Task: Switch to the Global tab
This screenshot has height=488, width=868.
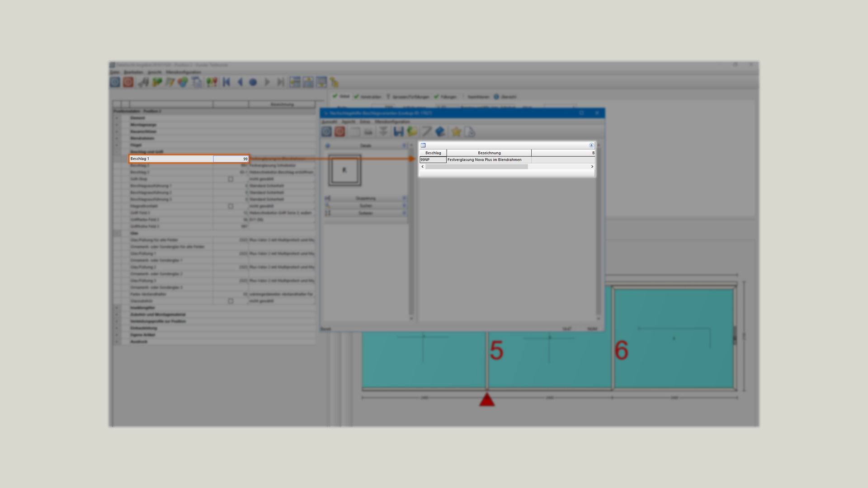Action: click(x=341, y=96)
